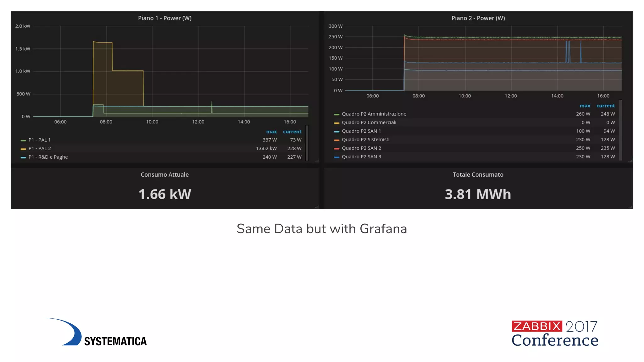Click the 235 W current for SAN 2
The image size is (644, 362).
tap(608, 148)
